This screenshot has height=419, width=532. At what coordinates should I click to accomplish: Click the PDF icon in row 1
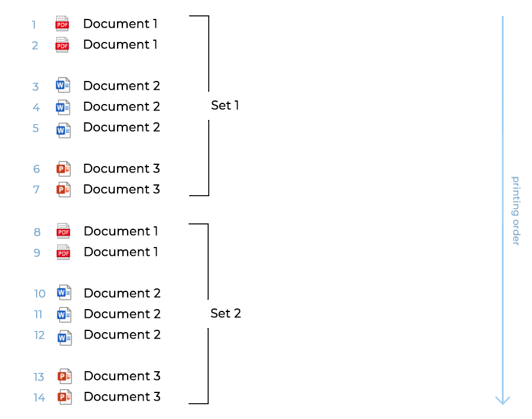click(x=62, y=24)
